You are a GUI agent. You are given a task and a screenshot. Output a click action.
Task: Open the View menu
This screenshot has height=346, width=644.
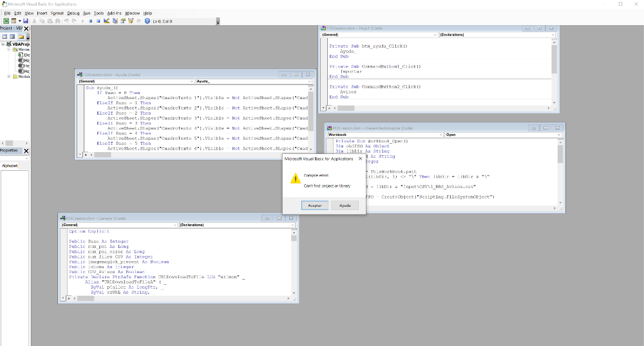[29, 13]
